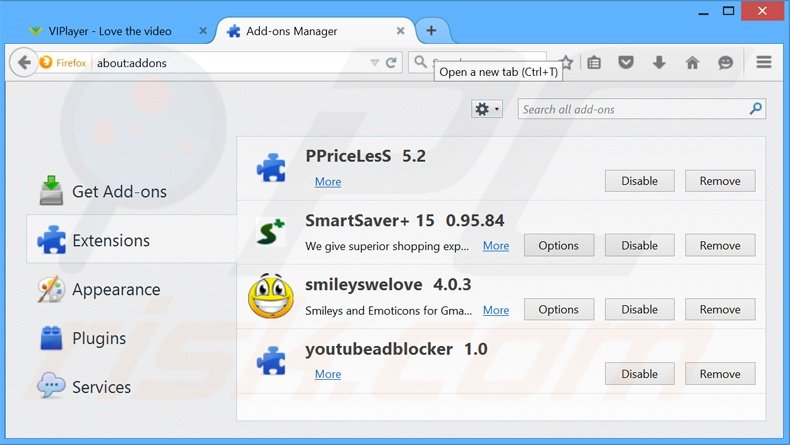
Task: Click the Plugins lego brick icon
Action: (51, 338)
